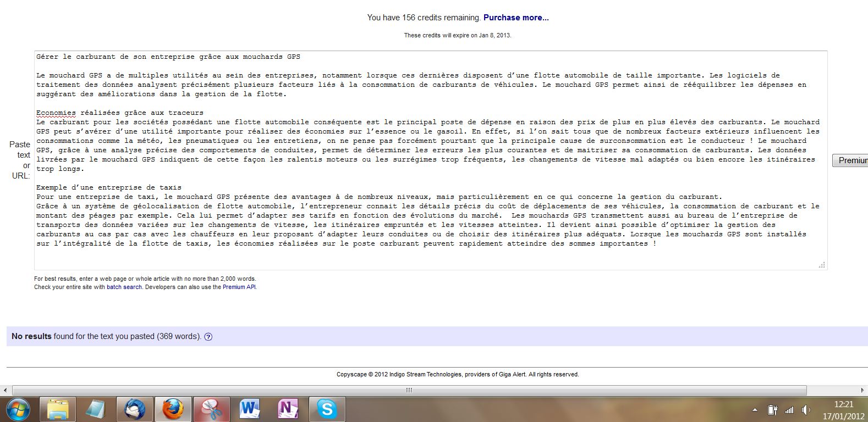
Task: Open the Premium API link
Action: tap(239, 287)
